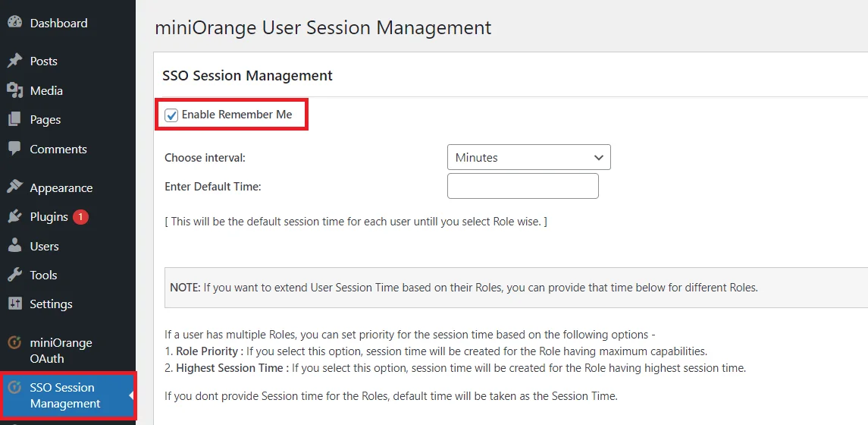This screenshot has width=868, height=425.
Task: Click the Plugins plug icon
Action: pyautogui.click(x=15, y=217)
